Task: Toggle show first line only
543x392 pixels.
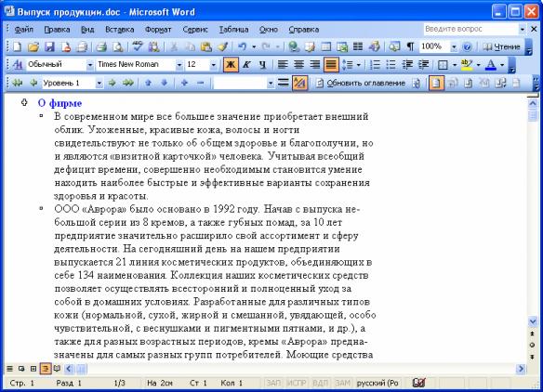Action: coord(284,83)
